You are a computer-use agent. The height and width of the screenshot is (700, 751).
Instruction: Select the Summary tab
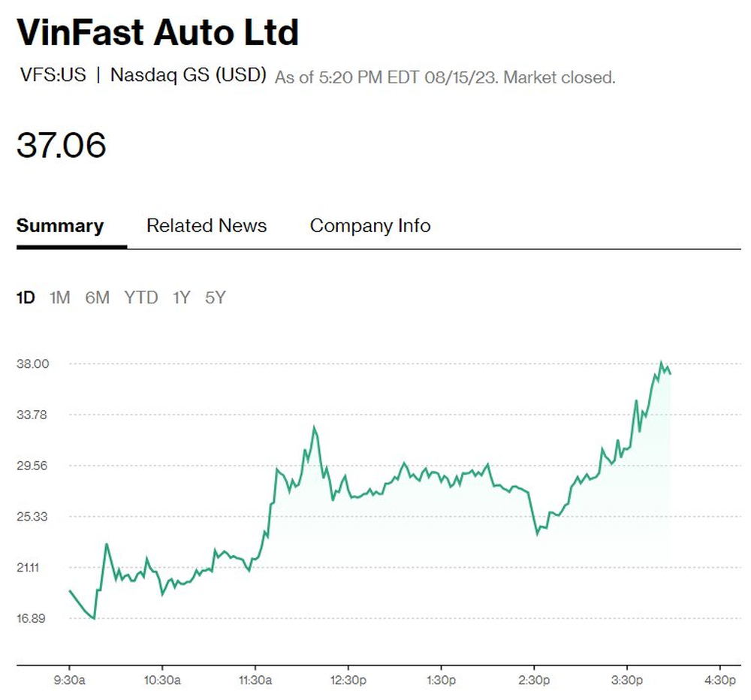point(60,226)
